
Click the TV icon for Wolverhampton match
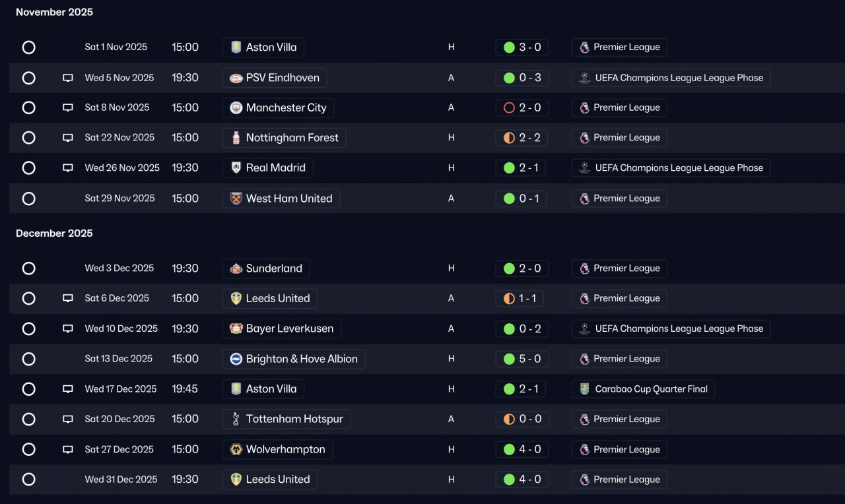click(67, 449)
